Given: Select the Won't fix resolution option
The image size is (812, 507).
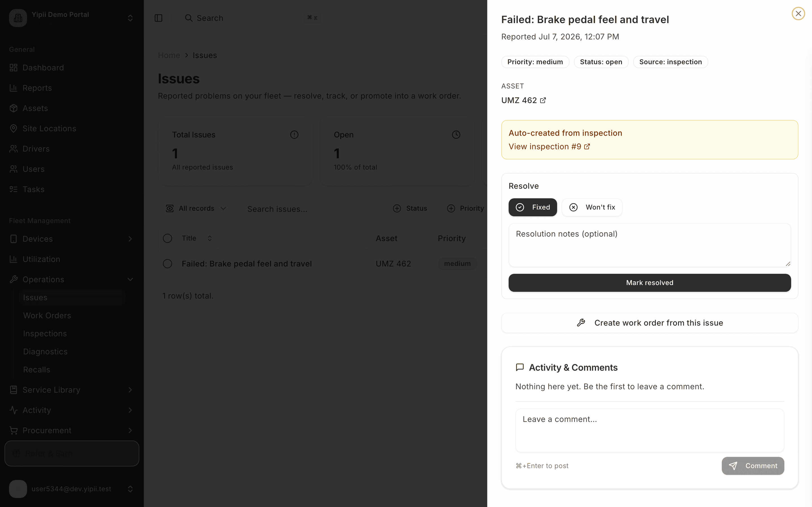Looking at the screenshot, I should click(592, 207).
